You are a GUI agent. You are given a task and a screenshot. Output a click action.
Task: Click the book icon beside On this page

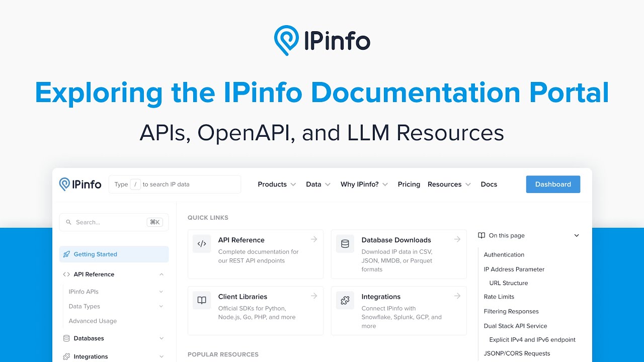pos(481,235)
